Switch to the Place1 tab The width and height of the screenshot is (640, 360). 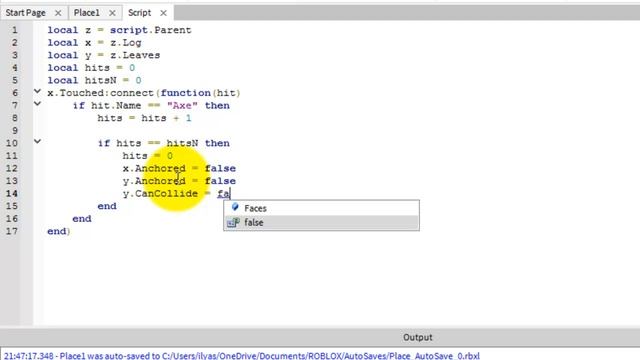tap(87, 13)
